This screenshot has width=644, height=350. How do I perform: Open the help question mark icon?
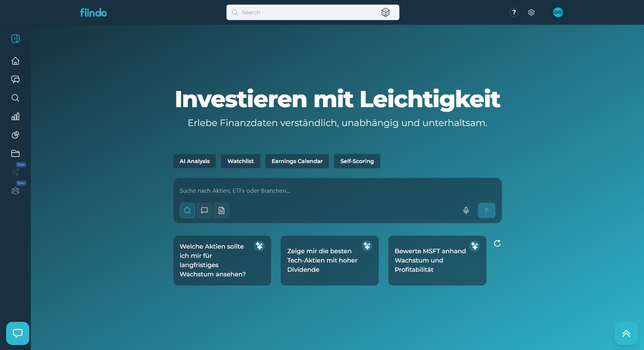coord(514,12)
